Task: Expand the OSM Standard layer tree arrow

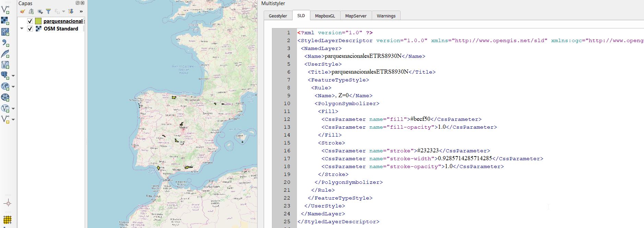Action: (22, 29)
